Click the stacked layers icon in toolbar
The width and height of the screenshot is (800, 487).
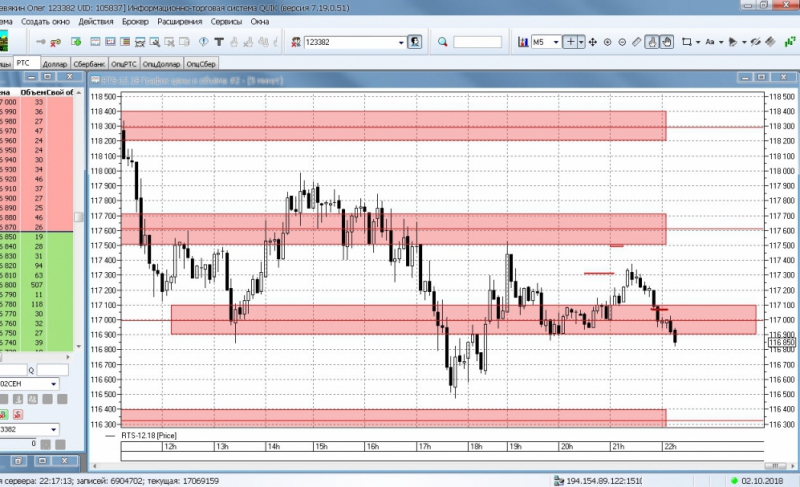pyautogui.click(x=770, y=42)
